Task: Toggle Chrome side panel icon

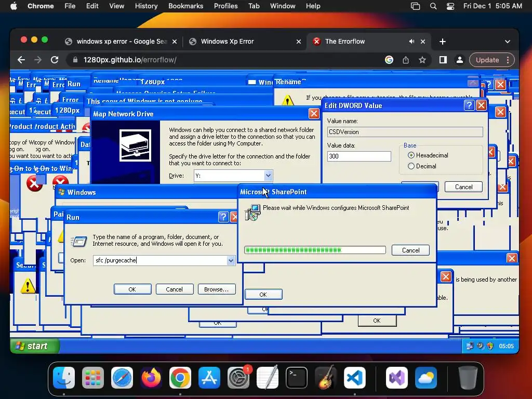Action: pyautogui.click(x=443, y=60)
